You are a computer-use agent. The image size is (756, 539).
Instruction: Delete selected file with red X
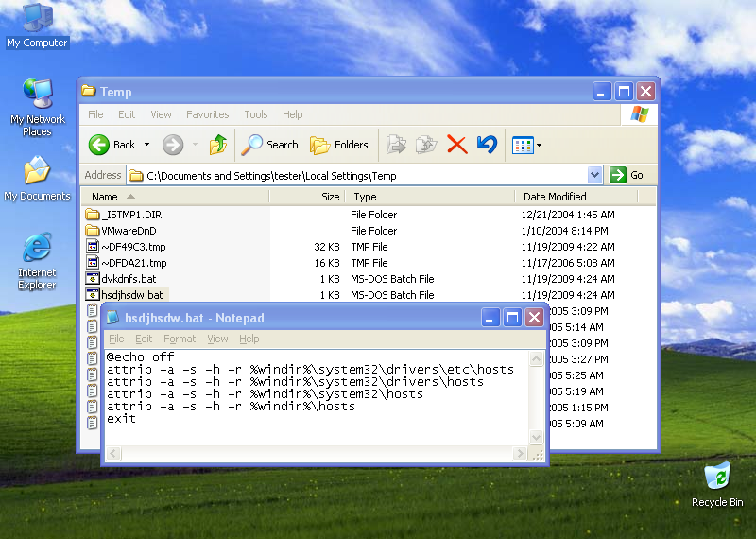[456, 145]
